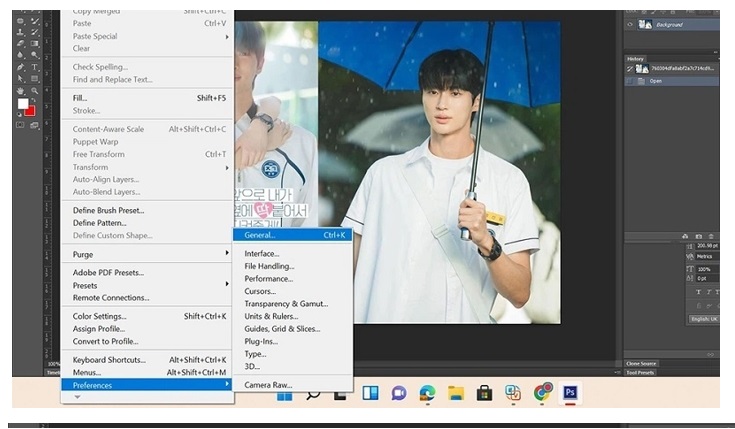
Task: Select the Zoom tool in toolbar
Action: coord(35,91)
